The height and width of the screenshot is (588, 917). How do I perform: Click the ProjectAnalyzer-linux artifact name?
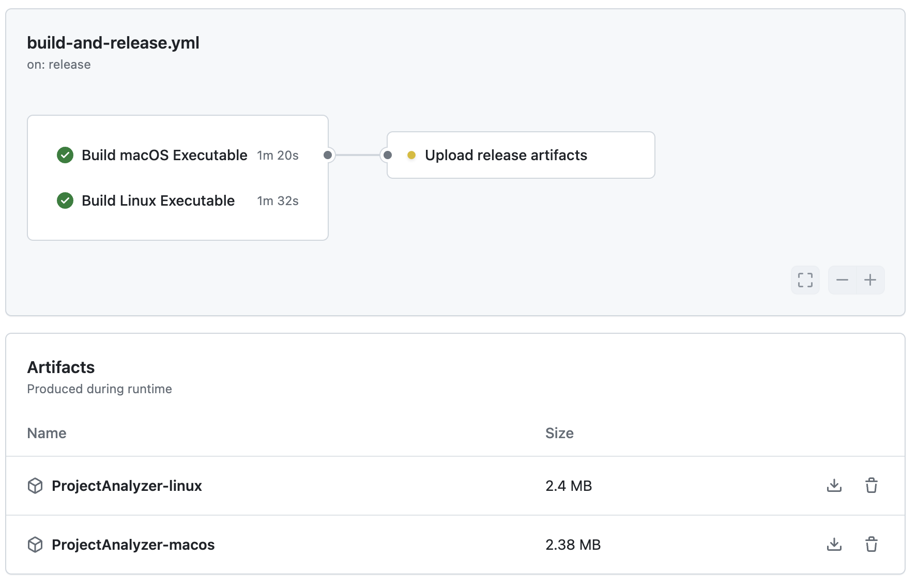(x=127, y=486)
